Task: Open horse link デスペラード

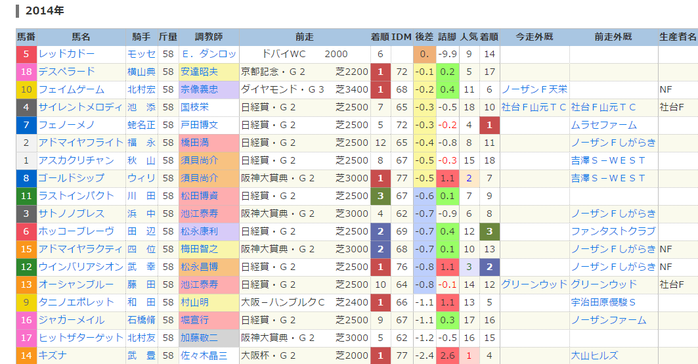Action: coord(66,72)
